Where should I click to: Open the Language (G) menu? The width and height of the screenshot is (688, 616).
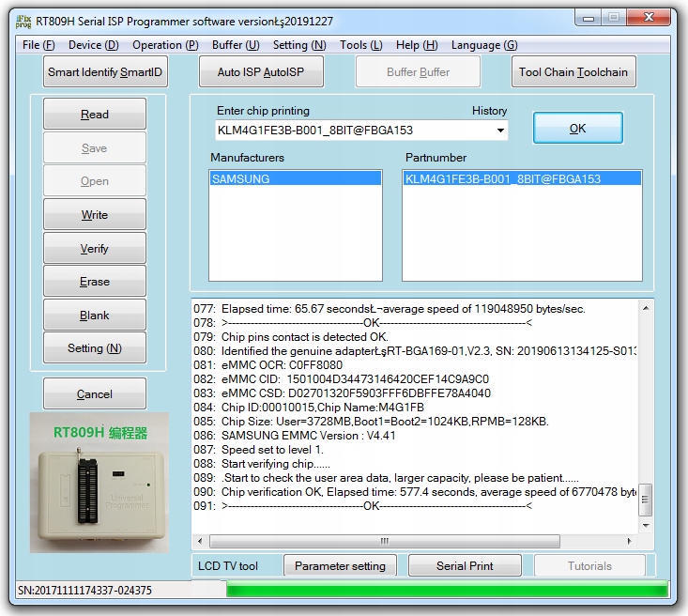coord(484,45)
